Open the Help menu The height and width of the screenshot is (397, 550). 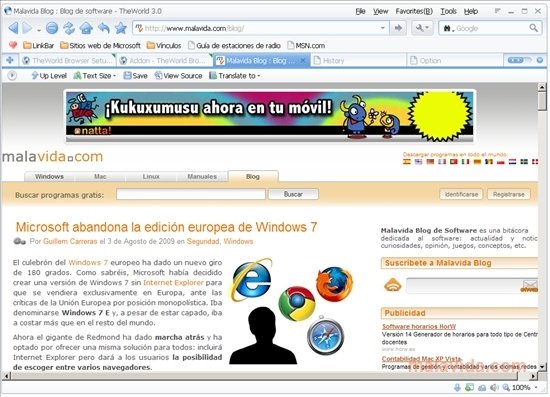(471, 11)
